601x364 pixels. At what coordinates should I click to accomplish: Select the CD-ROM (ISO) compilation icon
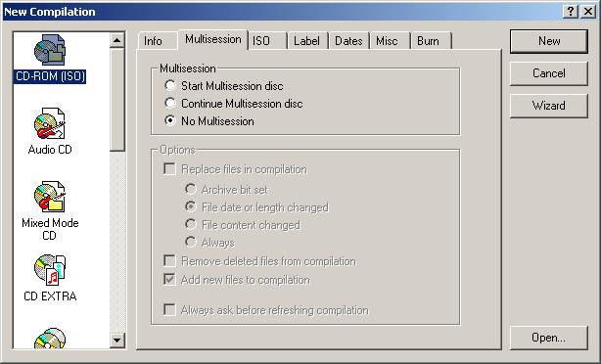point(50,50)
